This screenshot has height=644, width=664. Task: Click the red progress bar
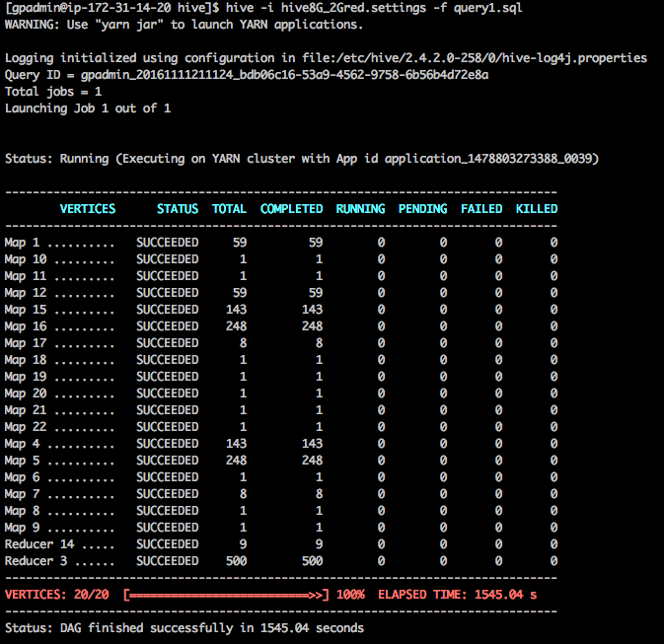(x=226, y=595)
